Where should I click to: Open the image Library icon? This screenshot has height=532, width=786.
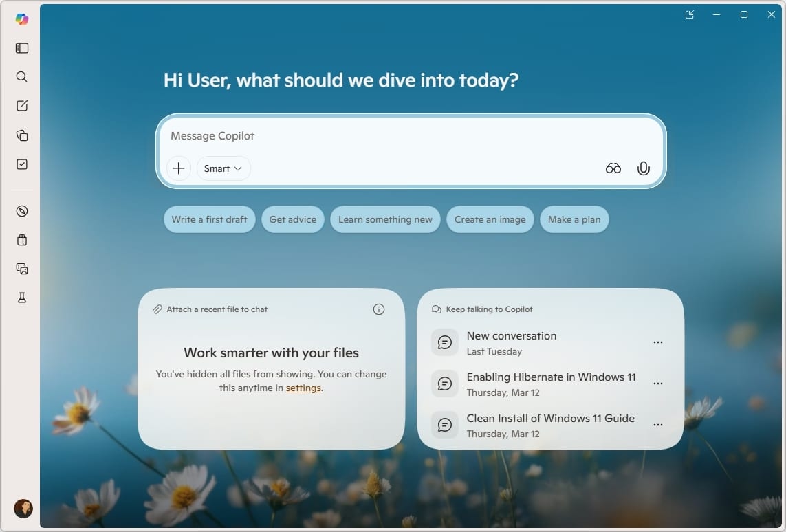coord(22,269)
